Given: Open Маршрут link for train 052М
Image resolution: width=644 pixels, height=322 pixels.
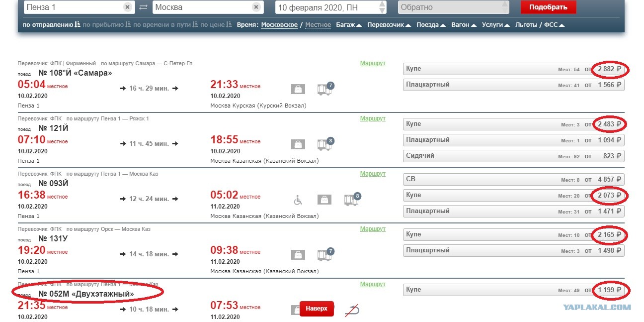Looking at the screenshot, I should click(x=373, y=284).
